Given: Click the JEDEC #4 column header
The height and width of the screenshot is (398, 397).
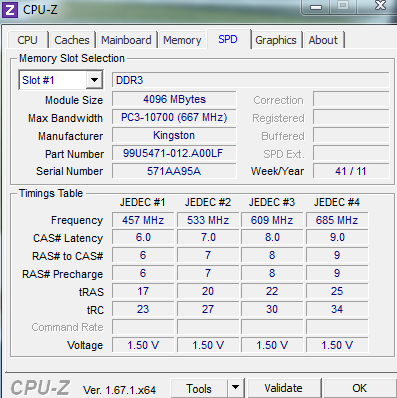Looking at the screenshot, I should coord(337,202).
